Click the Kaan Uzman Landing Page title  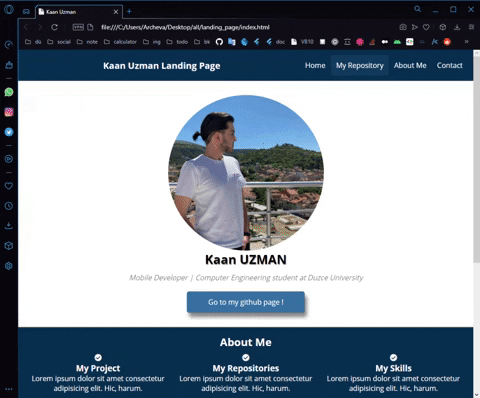tap(162, 66)
